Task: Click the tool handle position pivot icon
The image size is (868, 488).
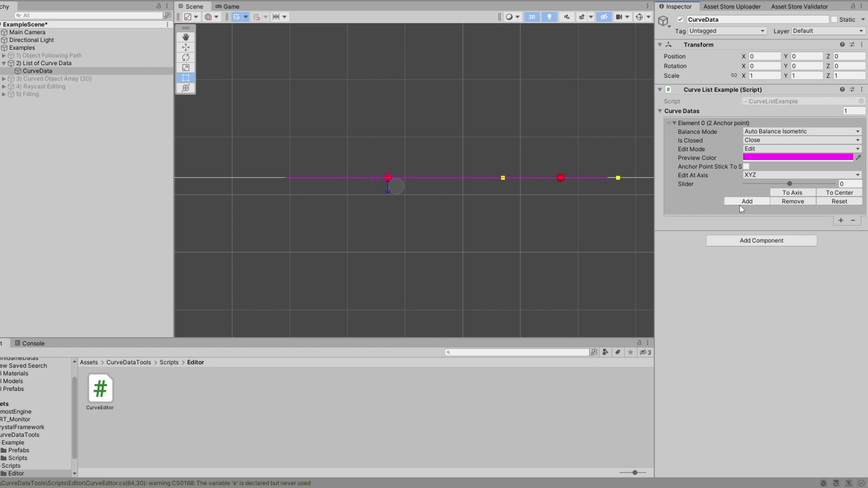Action: click(x=188, y=17)
